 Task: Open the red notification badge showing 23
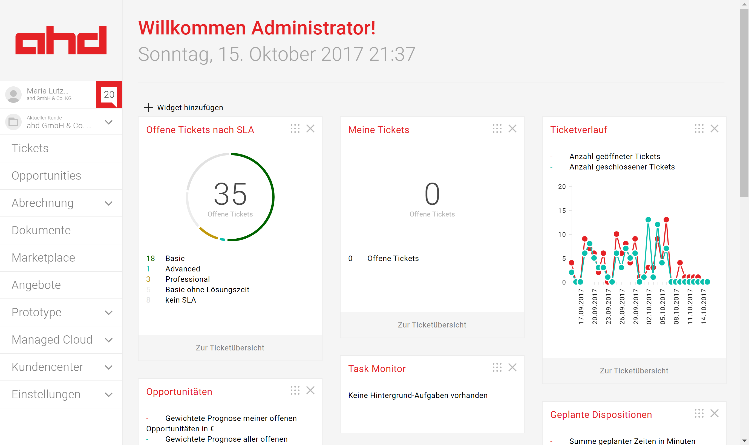108,94
